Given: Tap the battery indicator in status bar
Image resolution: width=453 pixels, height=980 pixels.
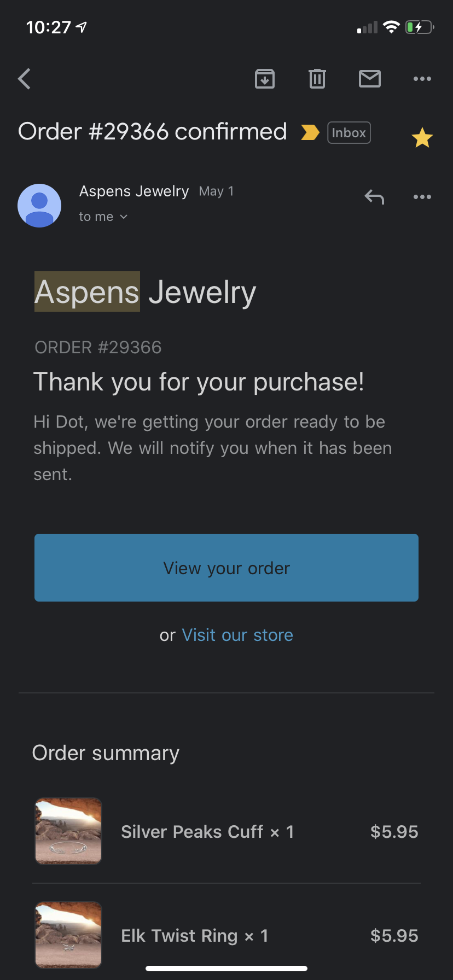Looking at the screenshot, I should (419, 27).
